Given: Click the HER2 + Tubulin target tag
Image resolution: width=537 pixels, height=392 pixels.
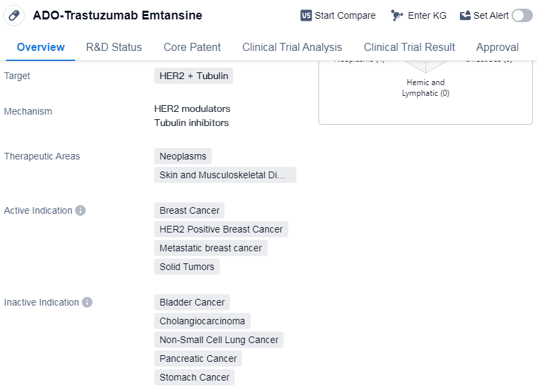Looking at the screenshot, I should click(x=194, y=76).
